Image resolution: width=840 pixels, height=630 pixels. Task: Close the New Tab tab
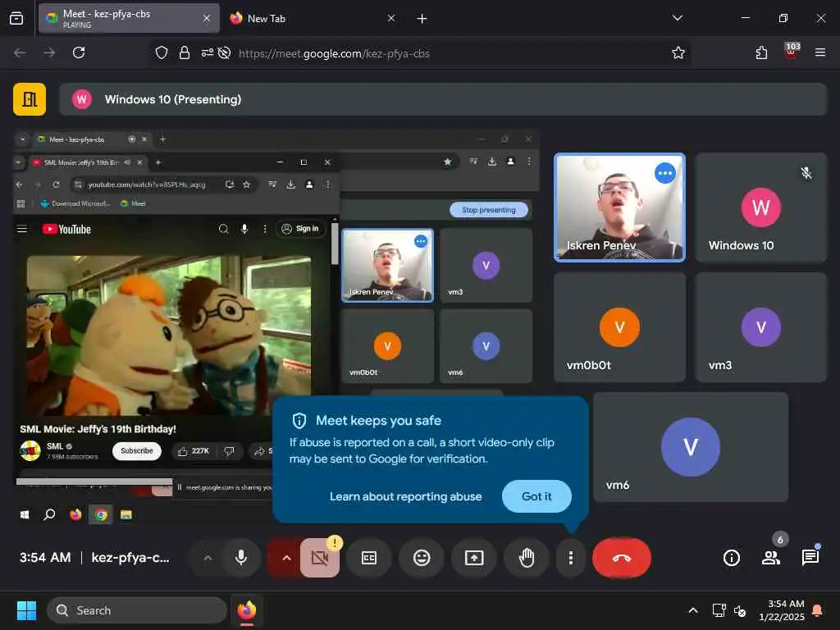tap(391, 18)
